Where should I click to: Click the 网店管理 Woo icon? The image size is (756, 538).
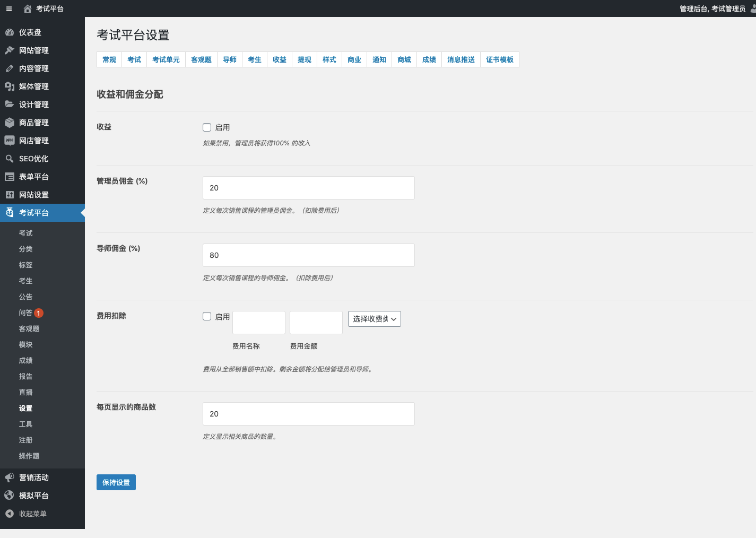click(10, 141)
